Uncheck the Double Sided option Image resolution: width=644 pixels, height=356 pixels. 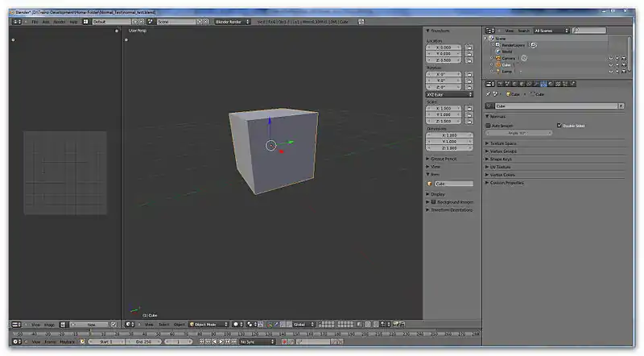559,126
